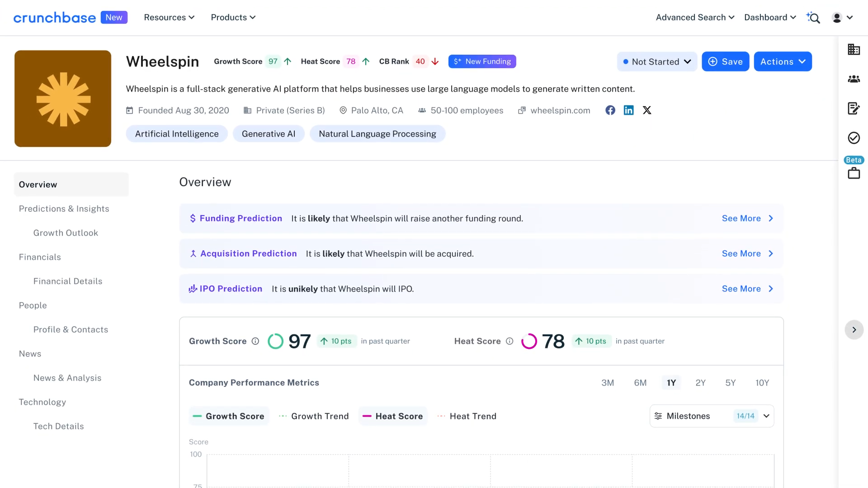The image size is (868, 488).
Task: Click the Funding Prediction dollar icon
Action: coord(193,218)
